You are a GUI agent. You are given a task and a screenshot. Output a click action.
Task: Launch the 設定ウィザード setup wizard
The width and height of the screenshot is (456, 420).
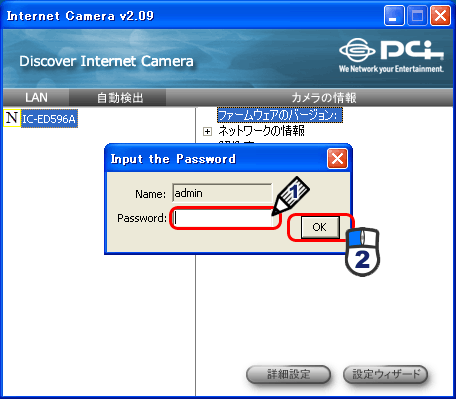[x=385, y=374]
